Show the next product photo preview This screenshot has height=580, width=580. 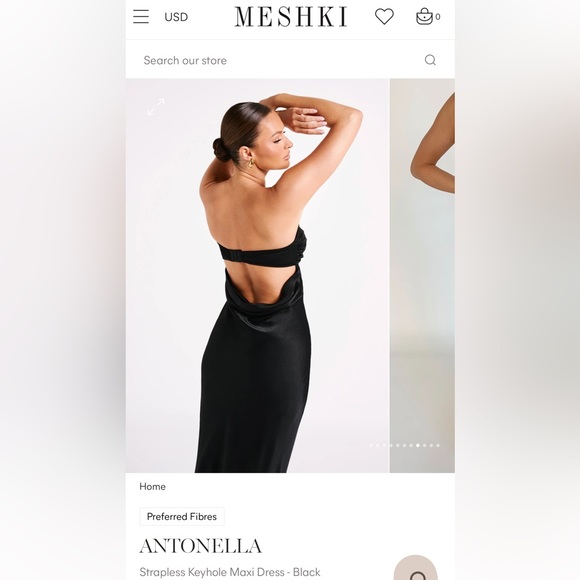pos(422,276)
